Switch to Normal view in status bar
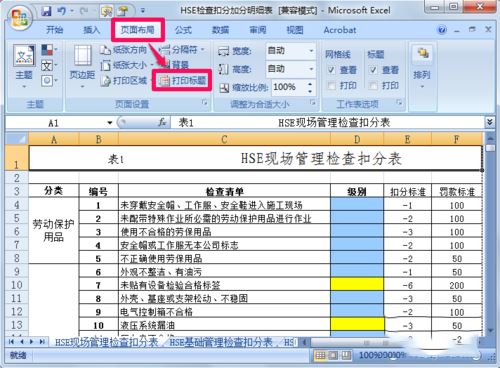The width and height of the screenshot is (500, 368). (x=320, y=355)
